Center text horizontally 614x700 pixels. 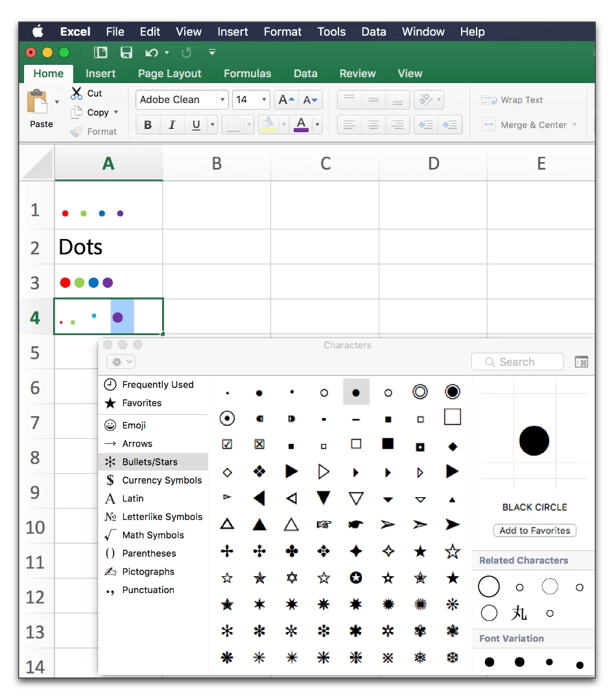[x=373, y=124]
